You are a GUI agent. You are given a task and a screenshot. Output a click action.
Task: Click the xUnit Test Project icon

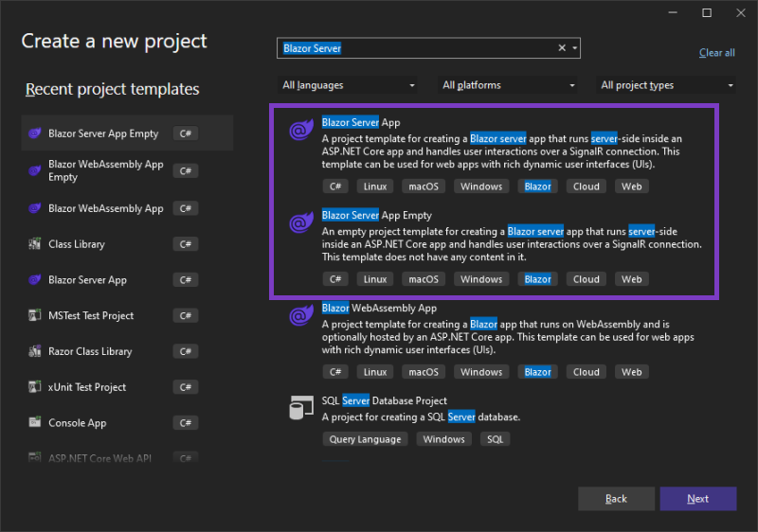tap(35, 386)
